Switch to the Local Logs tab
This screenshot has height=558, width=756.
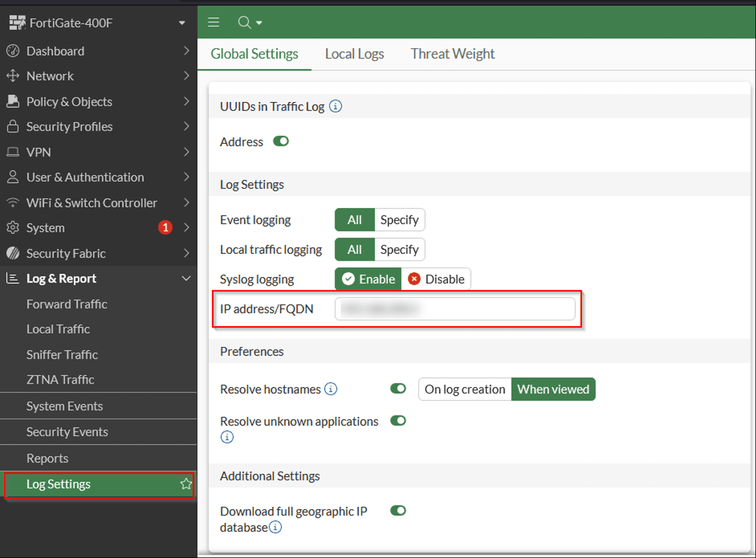(355, 54)
